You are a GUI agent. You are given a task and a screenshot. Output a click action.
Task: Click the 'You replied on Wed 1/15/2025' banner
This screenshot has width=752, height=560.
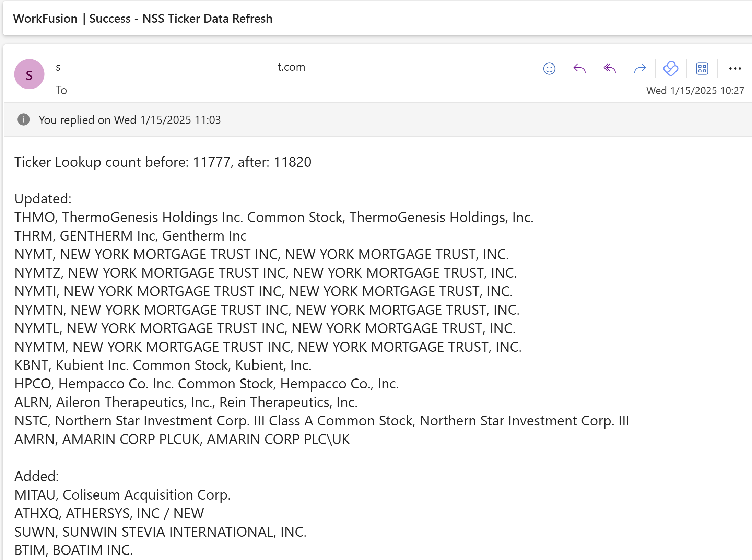click(x=378, y=120)
